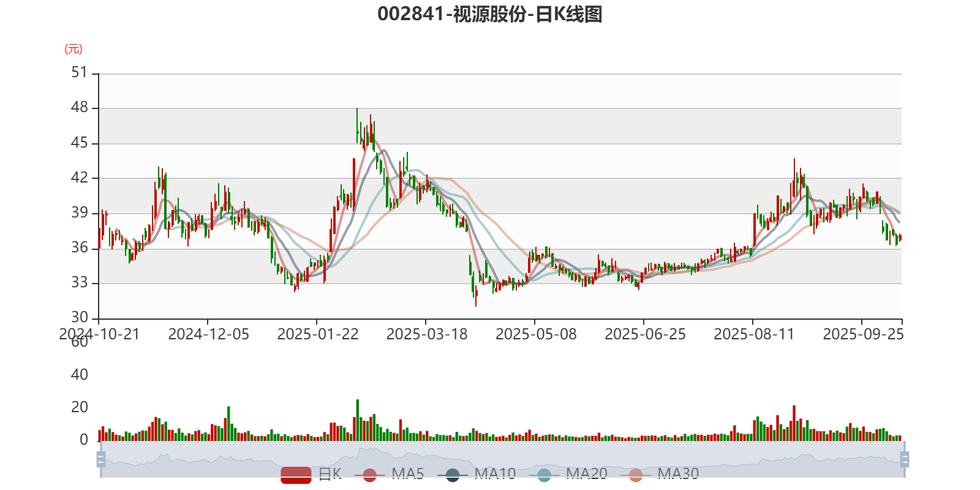
Task: Click the 0 volume axis label
Action: coord(84,440)
